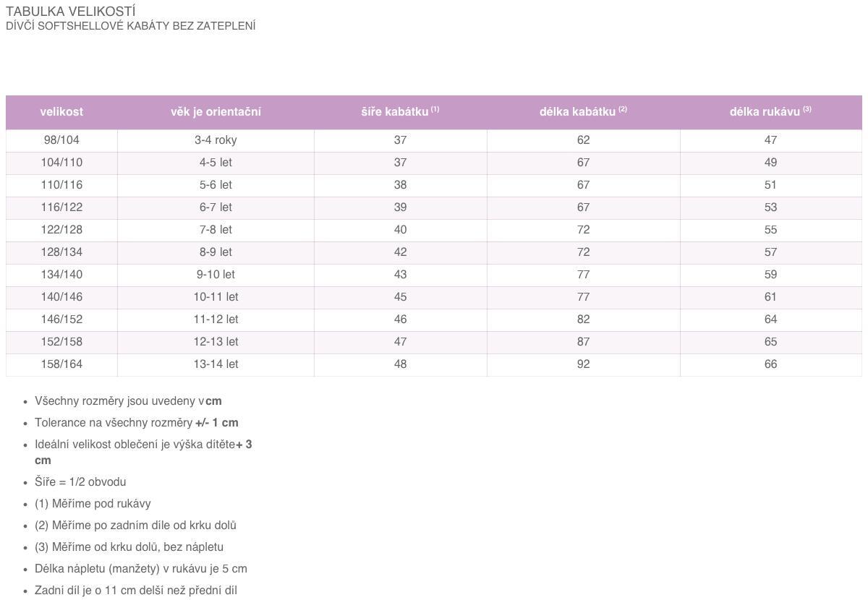Click coat length '67' in the 104/110 row
The image size is (868, 600).
pyautogui.click(x=583, y=163)
